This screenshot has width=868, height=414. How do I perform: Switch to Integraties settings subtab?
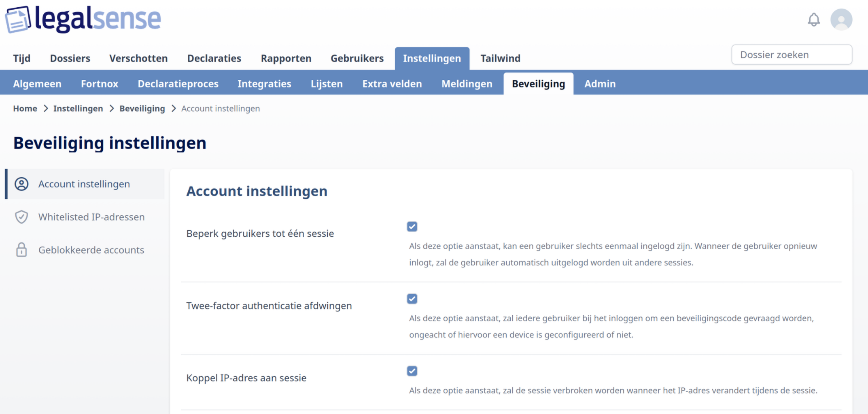click(264, 84)
